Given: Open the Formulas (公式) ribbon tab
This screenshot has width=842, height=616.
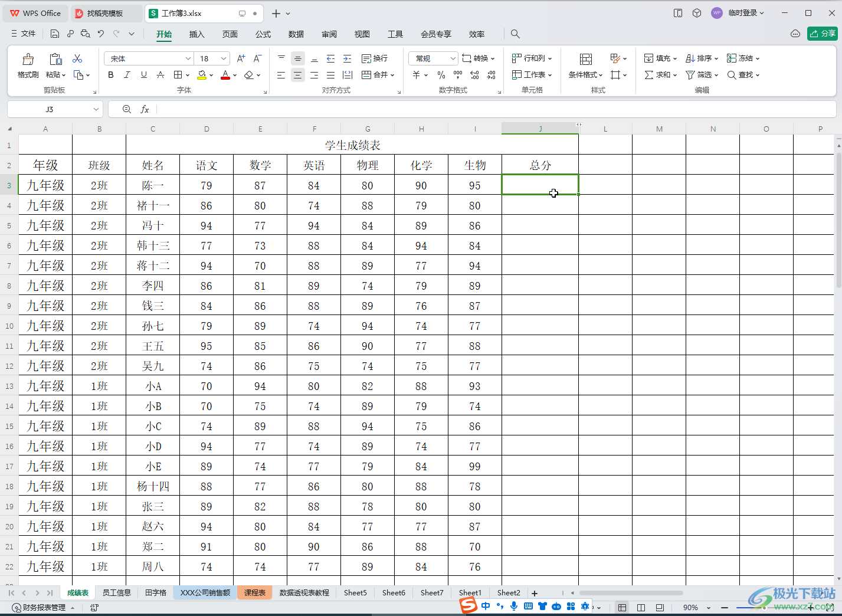Looking at the screenshot, I should 263,34.
